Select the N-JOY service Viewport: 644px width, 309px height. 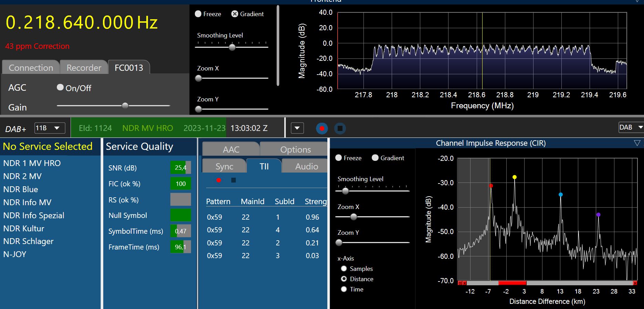[x=15, y=254]
